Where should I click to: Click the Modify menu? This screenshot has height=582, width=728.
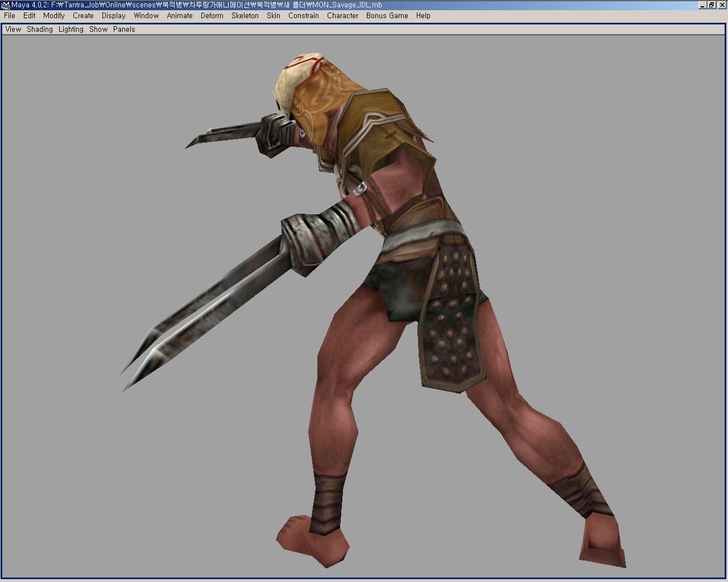[x=54, y=16]
